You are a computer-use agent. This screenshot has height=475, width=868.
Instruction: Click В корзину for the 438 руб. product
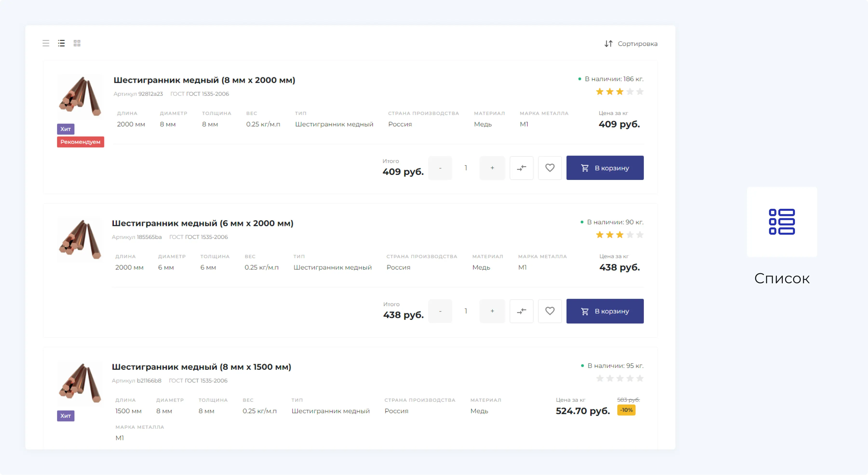coord(605,311)
